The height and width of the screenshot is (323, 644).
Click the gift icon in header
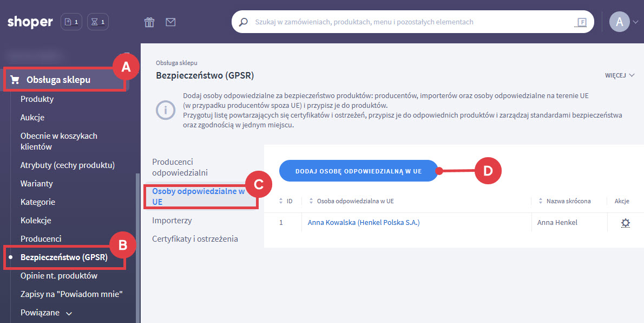[x=149, y=22]
